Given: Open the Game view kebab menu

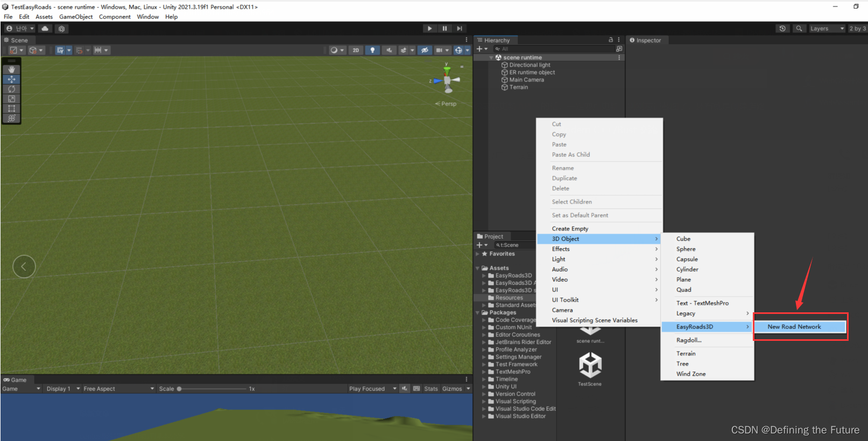Looking at the screenshot, I should (x=467, y=380).
